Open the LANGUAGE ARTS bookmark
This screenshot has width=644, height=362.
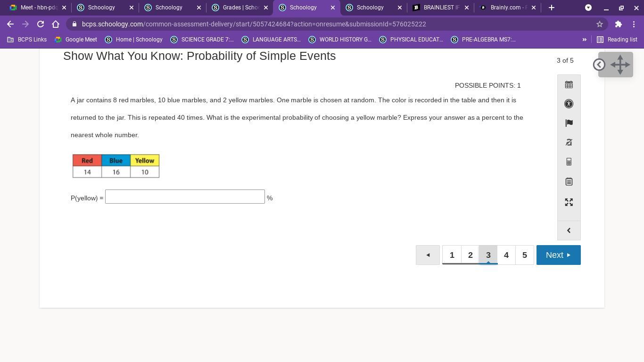(x=271, y=40)
